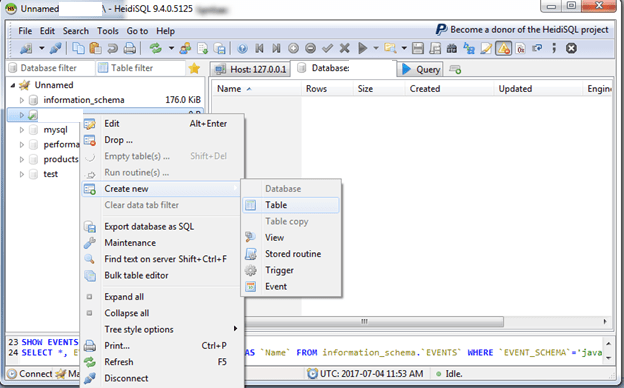The image size is (624, 388).
Task: Open the load SQL file dropdown arrow
Action: 404,49
